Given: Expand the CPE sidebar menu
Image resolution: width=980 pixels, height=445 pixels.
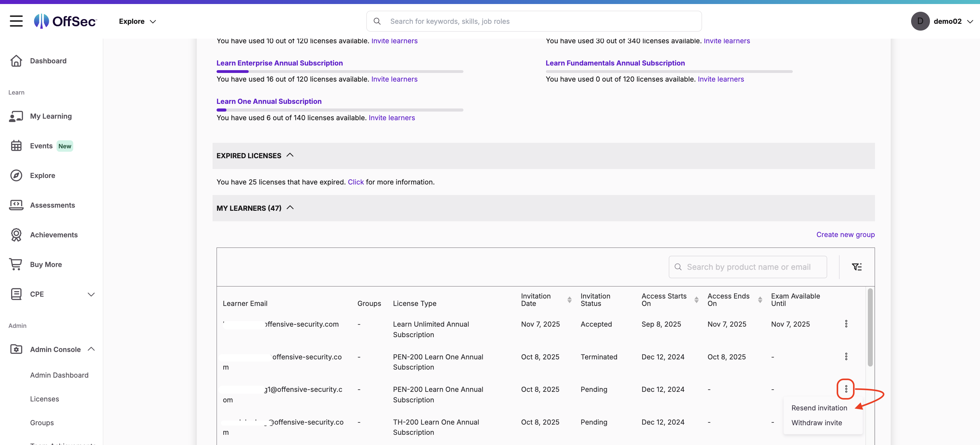Looking at the screenshot, I should tap(91, 294).
